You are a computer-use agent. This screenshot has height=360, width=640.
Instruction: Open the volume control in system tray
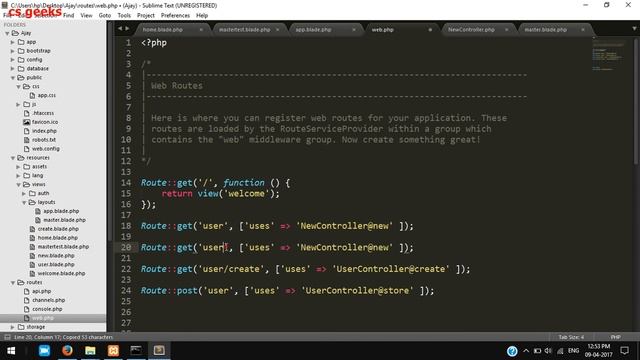548,351
